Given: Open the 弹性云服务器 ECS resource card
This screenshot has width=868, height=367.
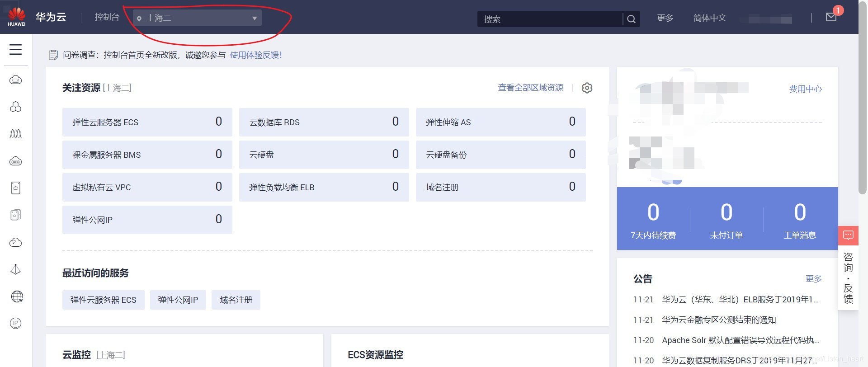Looking at the screenshot, I should pos(147,122).
